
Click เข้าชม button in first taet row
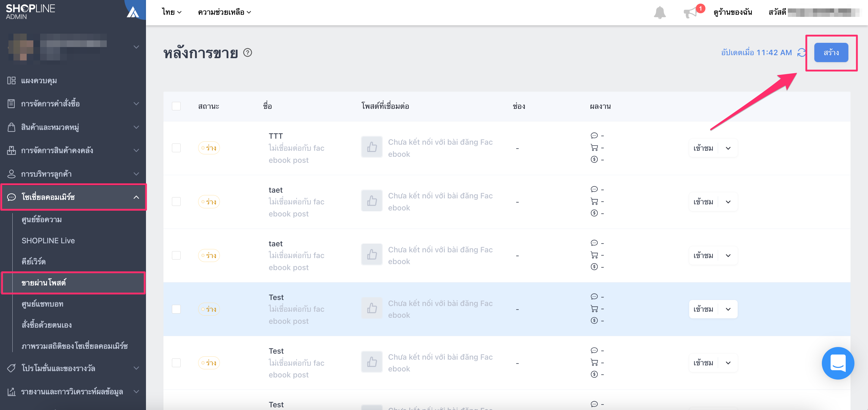[703, 202]
